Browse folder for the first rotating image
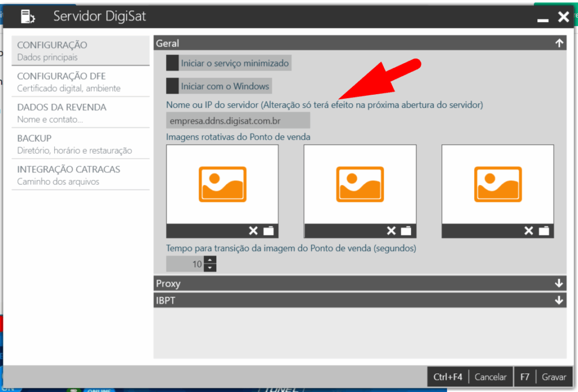578x392 pixels. point(268,230)
